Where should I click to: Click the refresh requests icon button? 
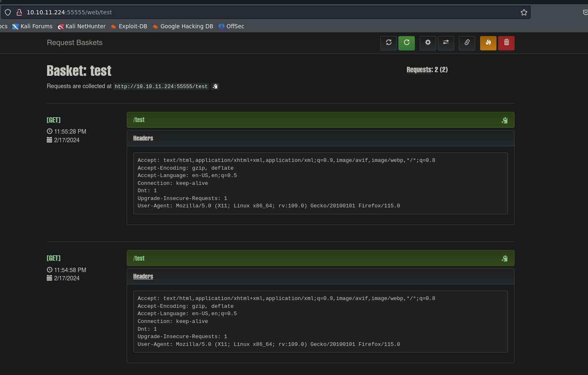(x=389, y=43)
